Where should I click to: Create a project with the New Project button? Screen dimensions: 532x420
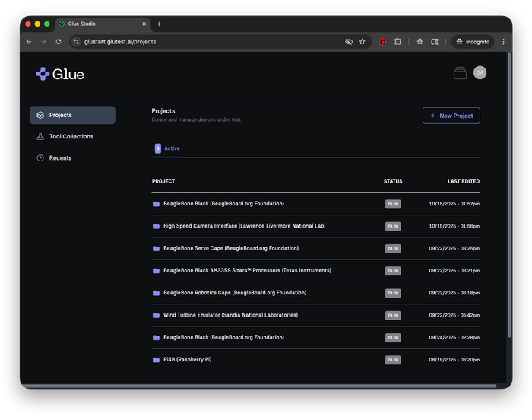451,116
